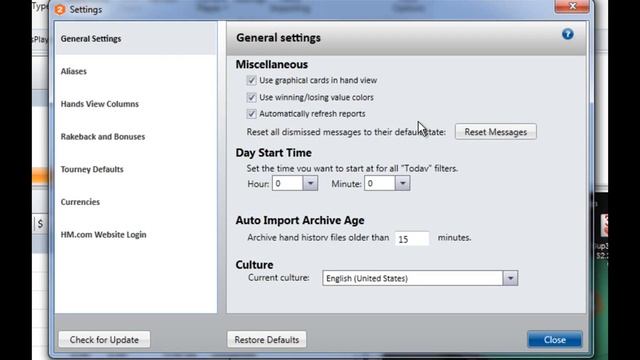Viewport: 640px width, 360px height.
Task: Click the Hour value field
Action: click(x=288, y=184)
